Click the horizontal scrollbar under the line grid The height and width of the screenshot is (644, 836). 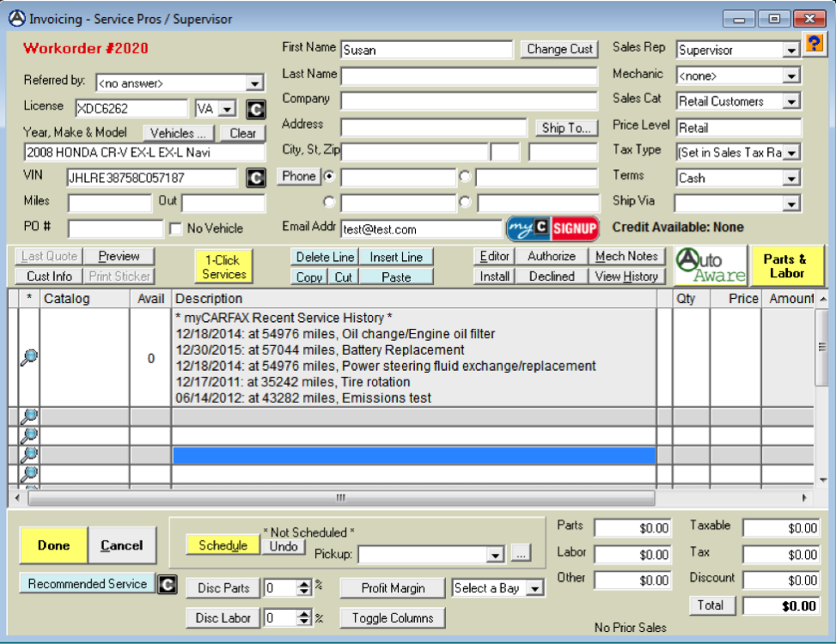coord(341,497)
